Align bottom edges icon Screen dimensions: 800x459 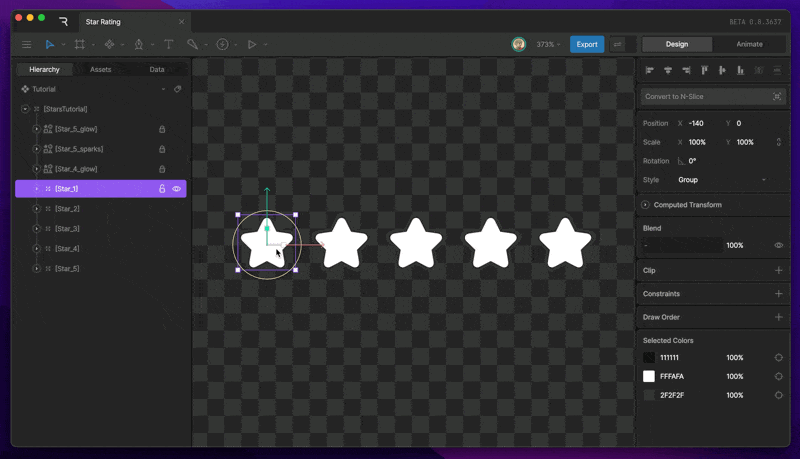(x=740, y=70)
